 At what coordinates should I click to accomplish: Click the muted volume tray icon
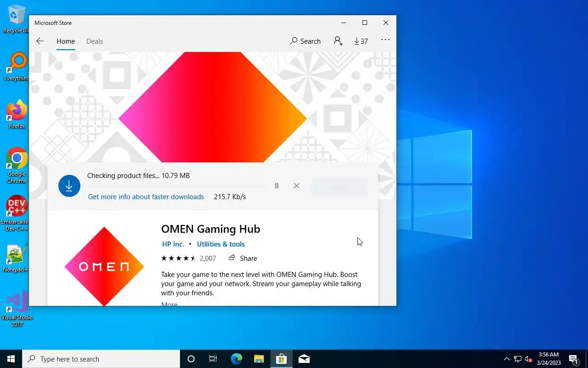click(x=528, y=359)
